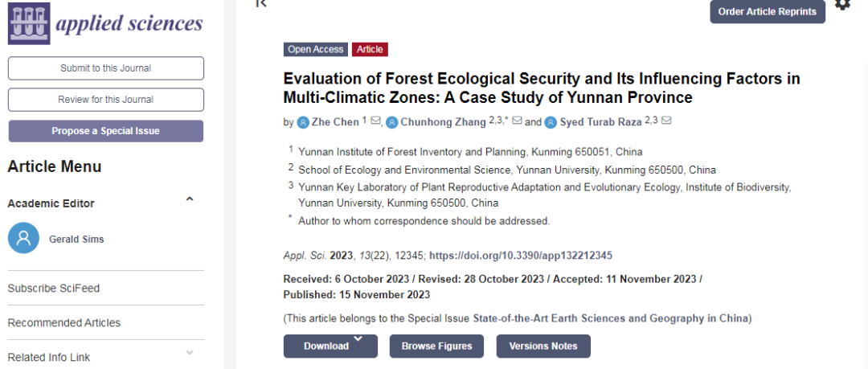
Task: Open the article DOI link
Action: 521,256
